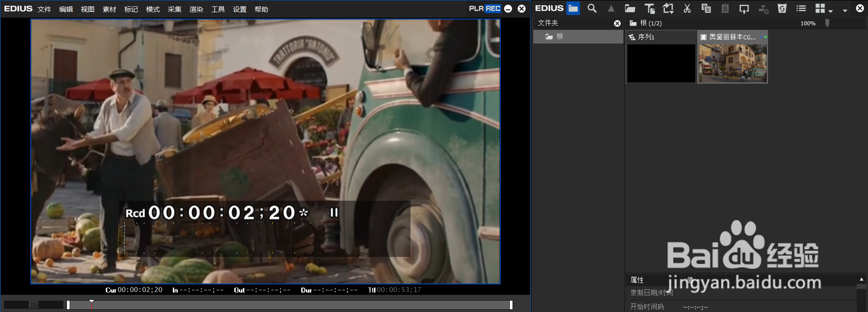Open the 文件 menu
The image size is (868, 312).
click(44, 9)
